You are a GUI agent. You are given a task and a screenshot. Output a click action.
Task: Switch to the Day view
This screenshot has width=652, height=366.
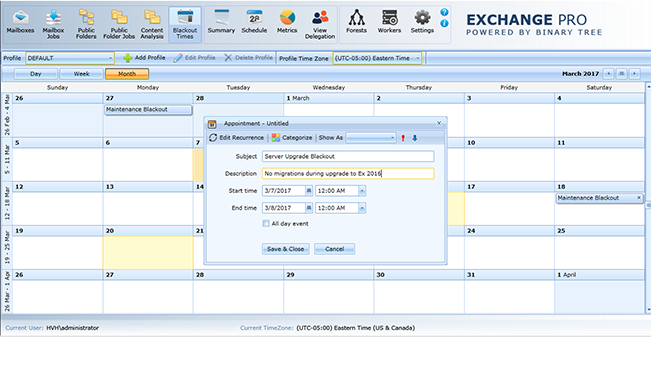click(x=36, y=74)
